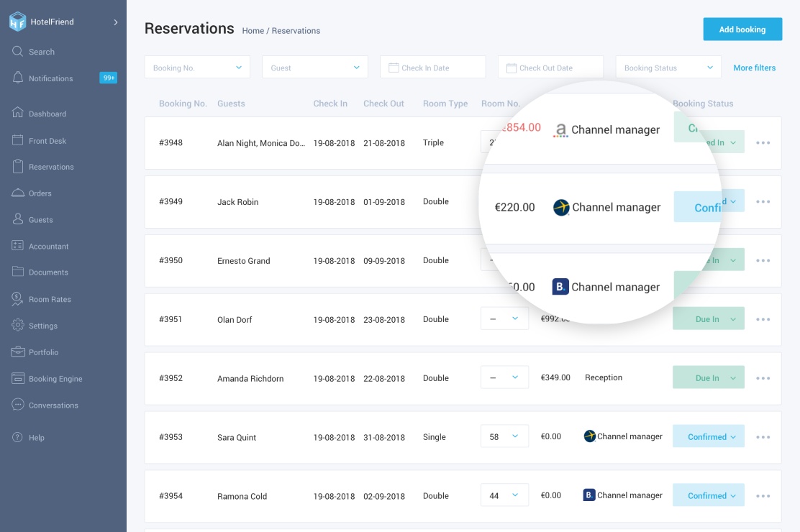
Task: Click the Check Out Date field
Action: point(550,68)
